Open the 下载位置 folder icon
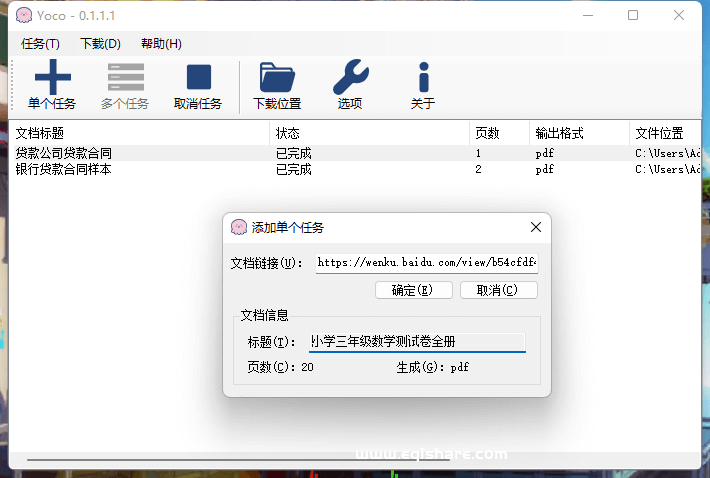710x478 pixels. 277,77
